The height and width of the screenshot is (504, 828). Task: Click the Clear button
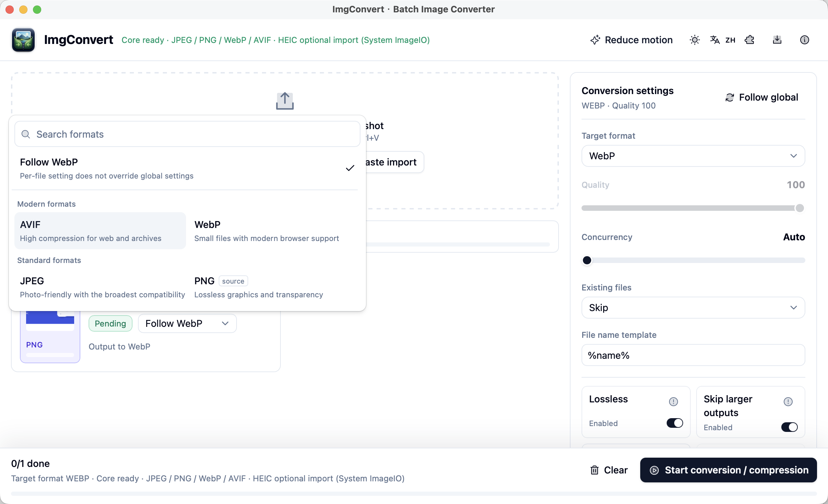click(609, 470)
